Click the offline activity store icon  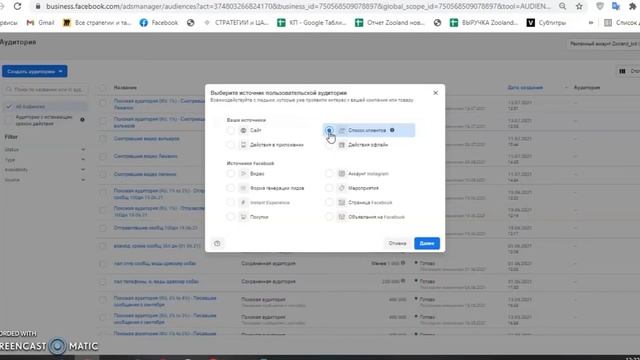[342, 145]
